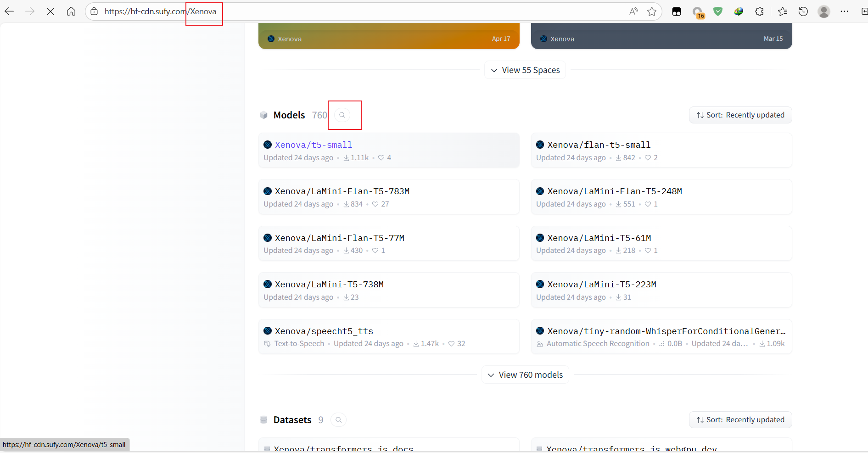This screenshot has width=868, height=453.
Task: Search within Models with magnifier icon
Action: click(x=342, y=115)
